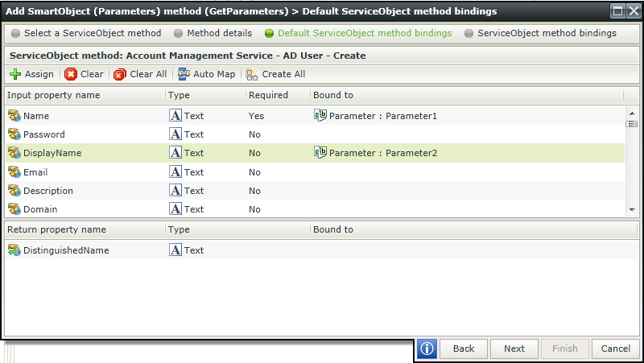Select the DistinguishedName return property text
The image size is (644, 363).
pos(66,250)
